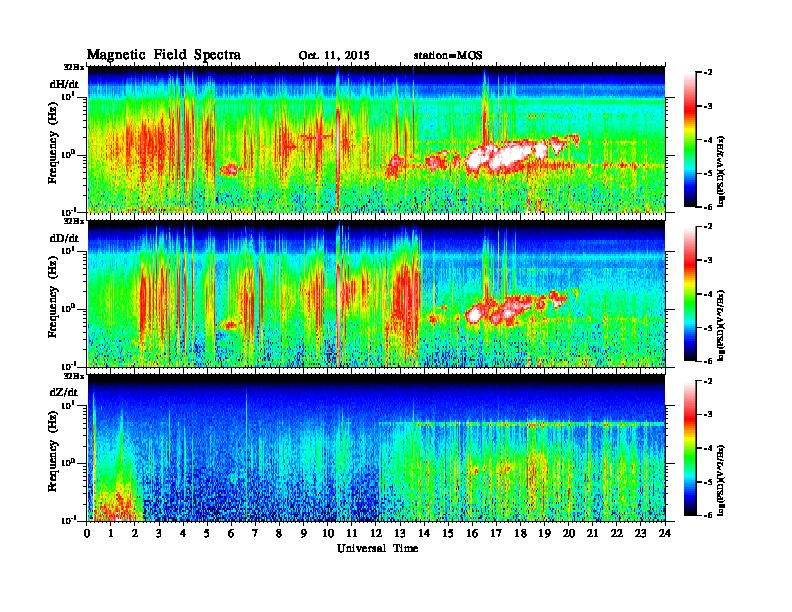792x612 pixels.
Task: Click hour tick label "10" on the time axis
Action: click(x=328, y=534)
